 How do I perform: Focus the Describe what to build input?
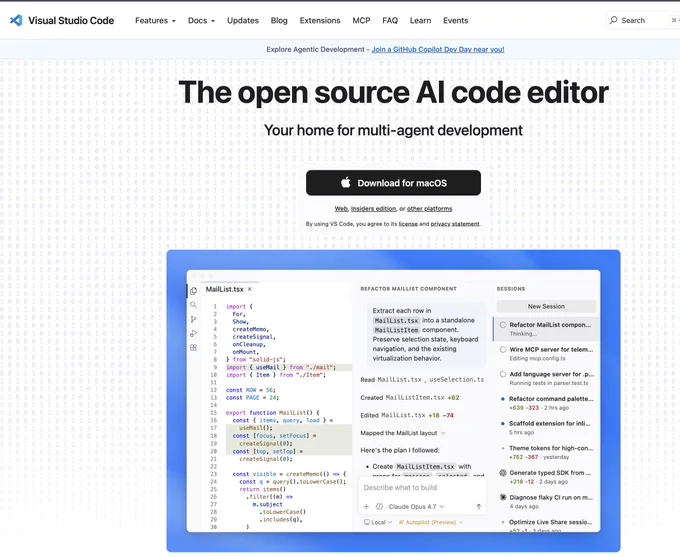[x=422, y=488]
